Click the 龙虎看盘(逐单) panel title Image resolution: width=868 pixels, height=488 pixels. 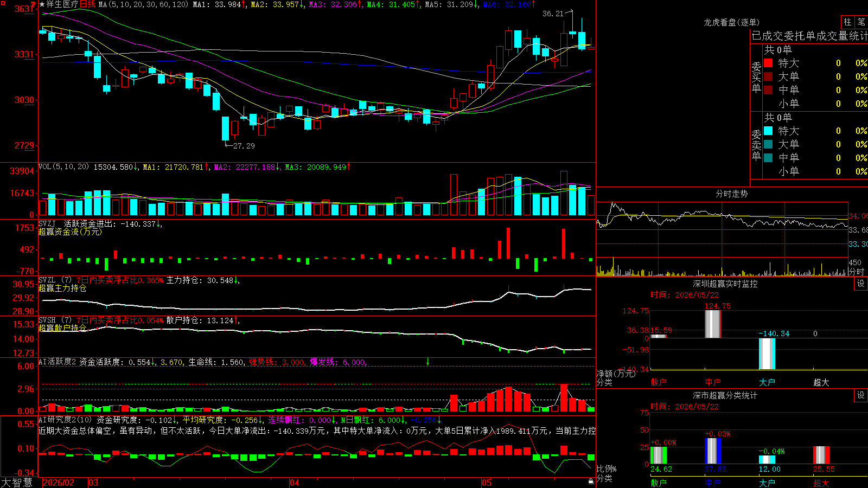pos(732,22)
